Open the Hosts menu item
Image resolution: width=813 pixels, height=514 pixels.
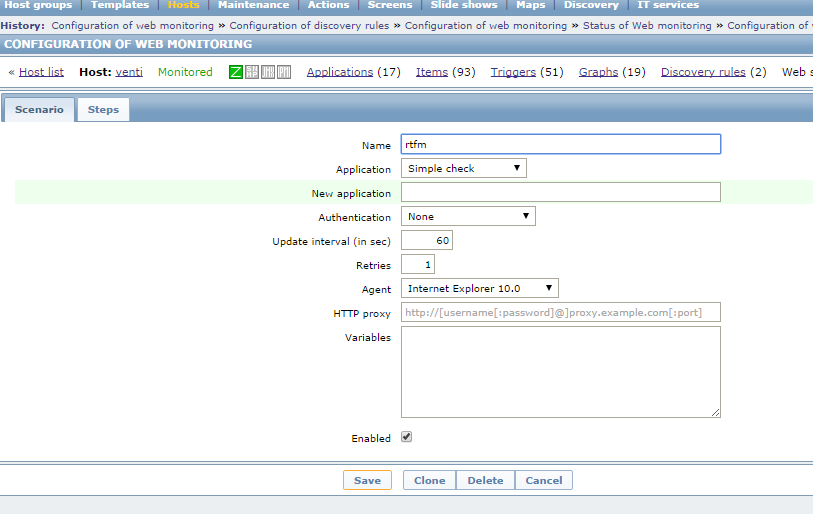pos(184,5)
